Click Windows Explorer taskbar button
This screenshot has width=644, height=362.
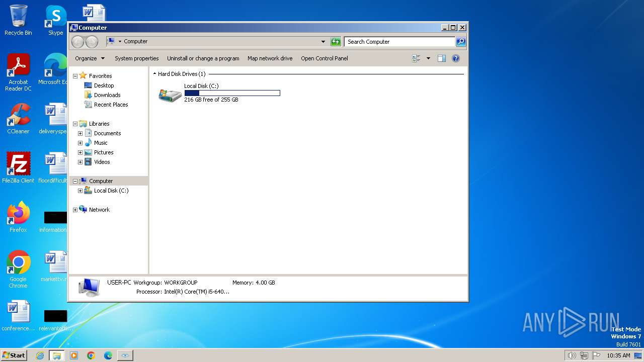(57, 355)
